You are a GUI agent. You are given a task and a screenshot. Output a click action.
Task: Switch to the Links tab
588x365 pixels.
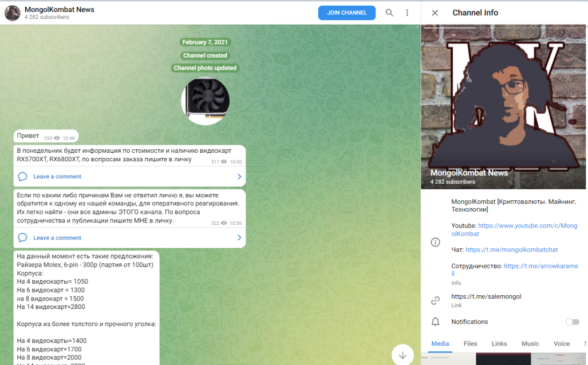click(x=499, y=344)
